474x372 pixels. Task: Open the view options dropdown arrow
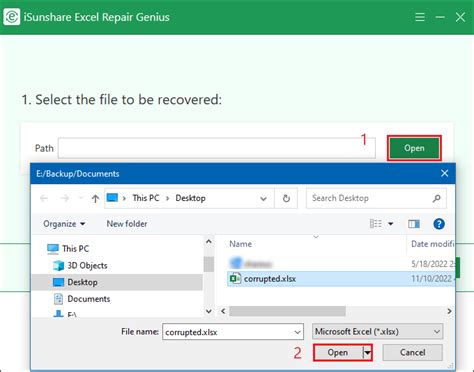pos(390,224)
